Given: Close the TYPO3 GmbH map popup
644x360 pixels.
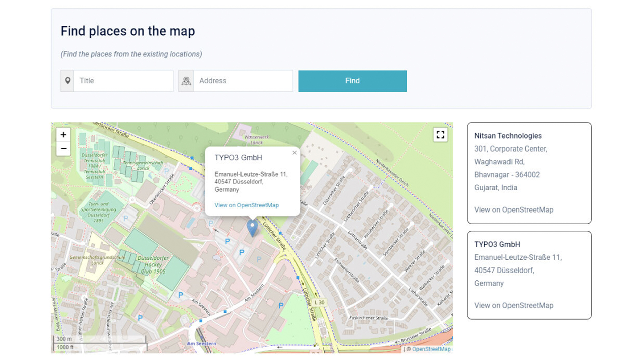Looking at the screenshot, I should pos(294,153).
